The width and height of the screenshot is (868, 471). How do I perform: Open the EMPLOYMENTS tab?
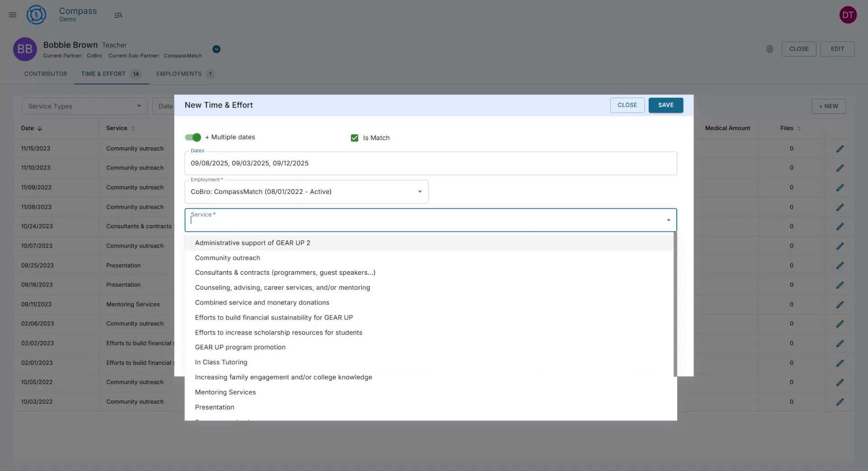179,74
